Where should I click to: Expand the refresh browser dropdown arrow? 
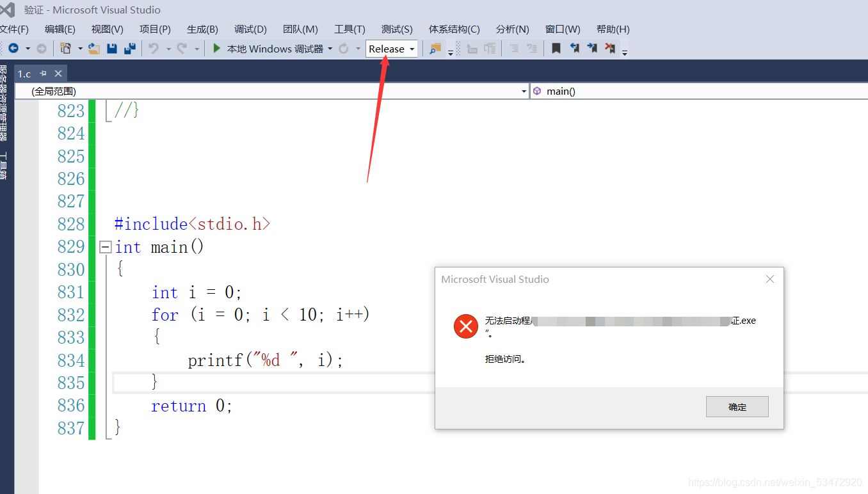coord(358,49)
